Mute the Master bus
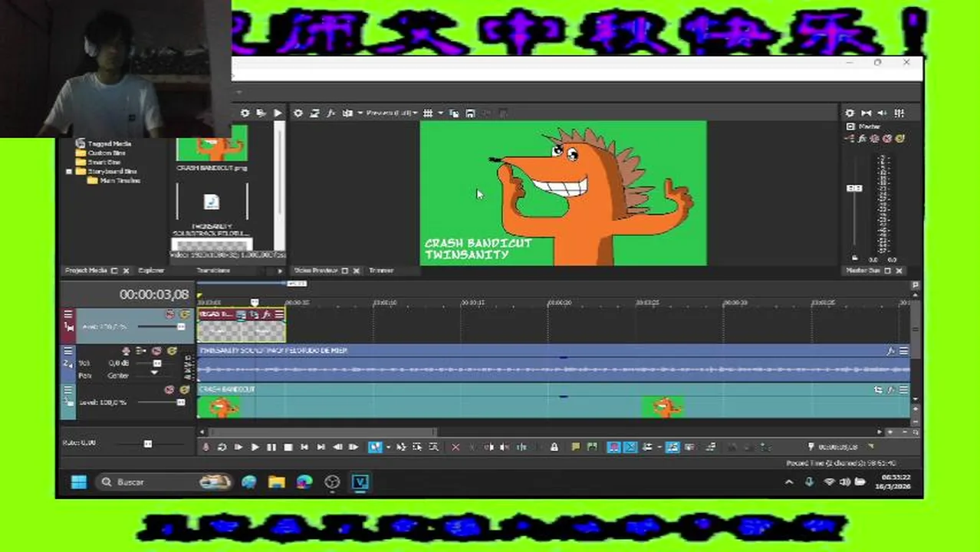Screen dimensions: 980x552 [887, 139]
